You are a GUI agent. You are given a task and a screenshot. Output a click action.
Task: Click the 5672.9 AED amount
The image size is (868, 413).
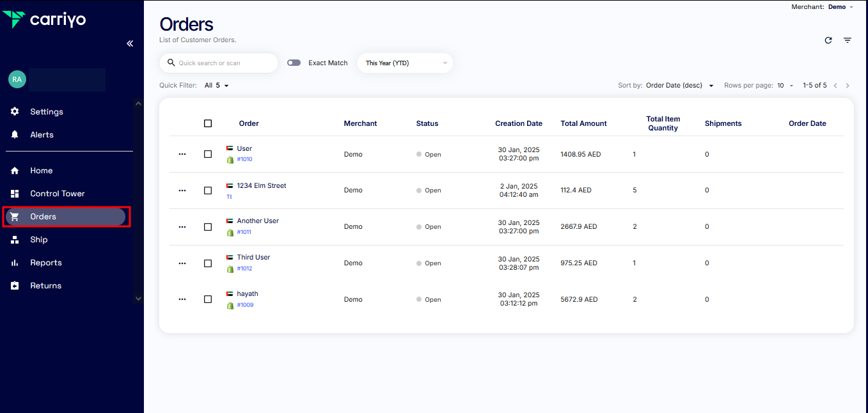point(578,299)
